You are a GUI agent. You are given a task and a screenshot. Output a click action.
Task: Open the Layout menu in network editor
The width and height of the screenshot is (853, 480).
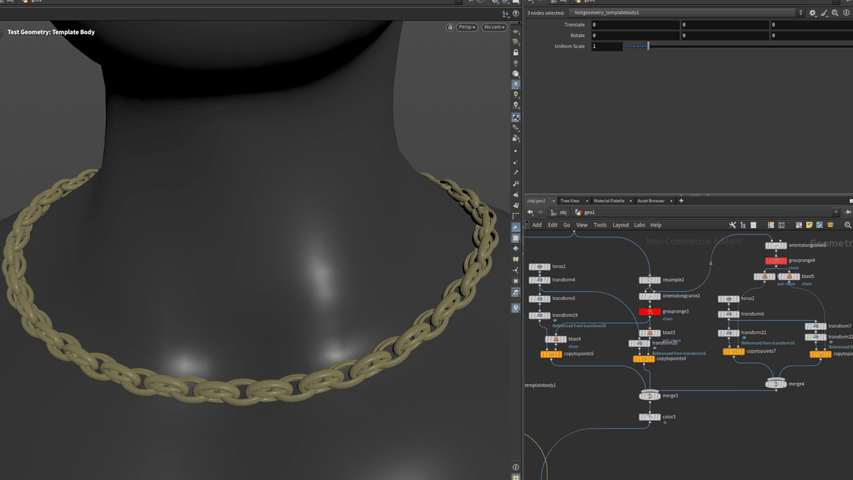[x=620, y=225]
